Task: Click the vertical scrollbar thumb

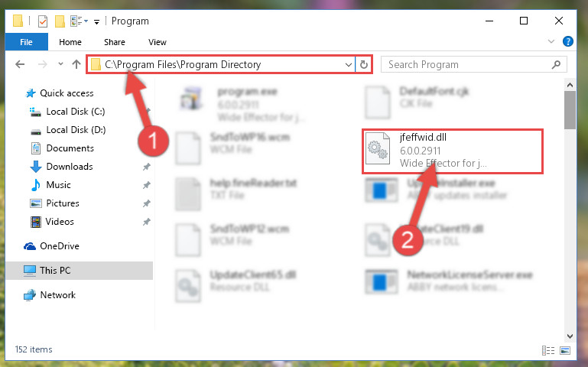Action: 570,110
